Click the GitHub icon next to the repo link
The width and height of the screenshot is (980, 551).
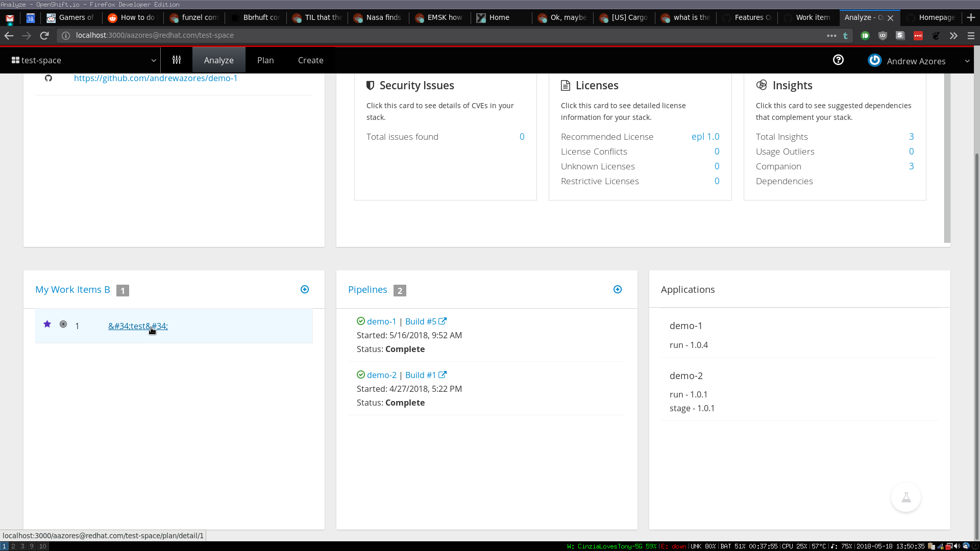[48, 78]
